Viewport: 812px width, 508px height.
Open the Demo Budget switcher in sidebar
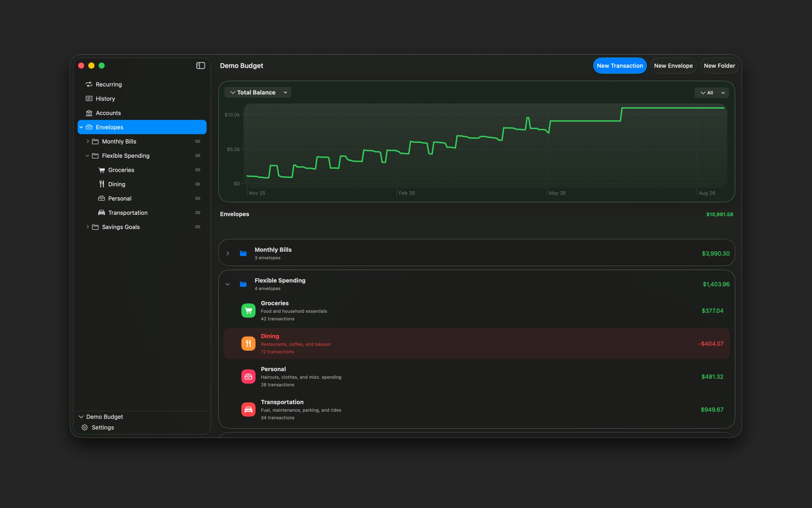pyautogui.click(x=101, y=417)
